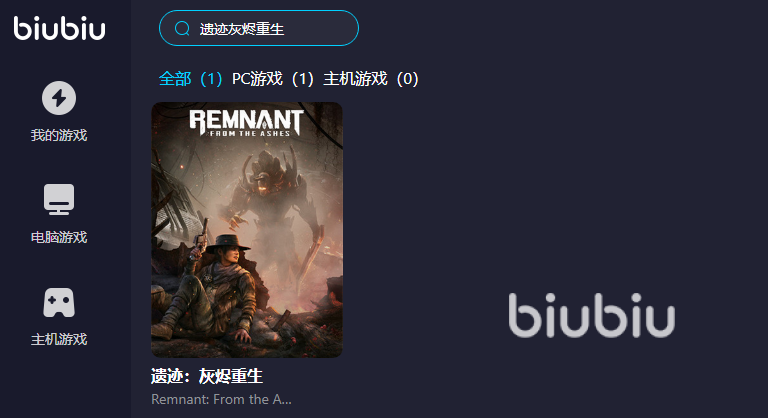Switch to the 全部 (1) results tab

pyautogui.click(x=191, y=79)
